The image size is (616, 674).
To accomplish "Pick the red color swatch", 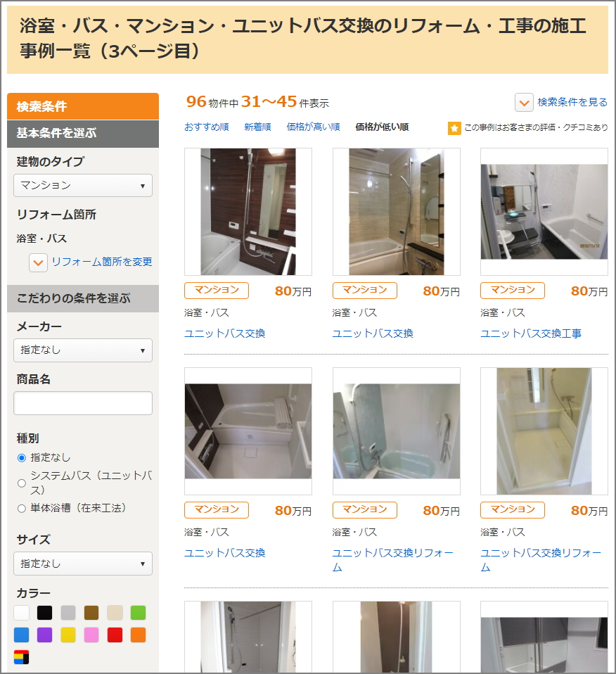I will pyautogui.click(x=115, y=635).
